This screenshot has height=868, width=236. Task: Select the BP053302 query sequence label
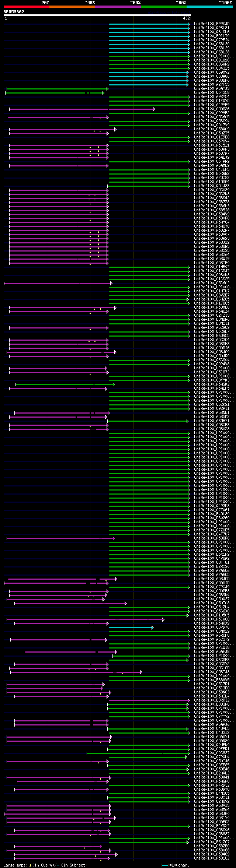click(x=14, y=12)
